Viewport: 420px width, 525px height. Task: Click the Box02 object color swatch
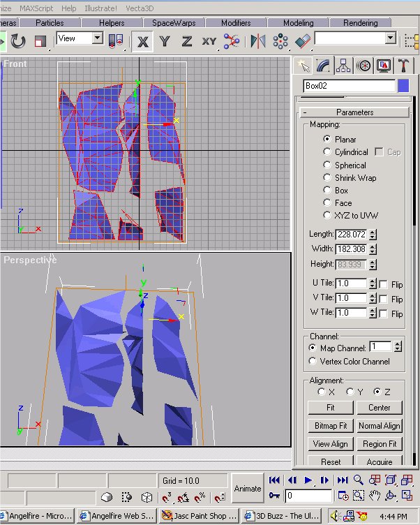[403, 86]
